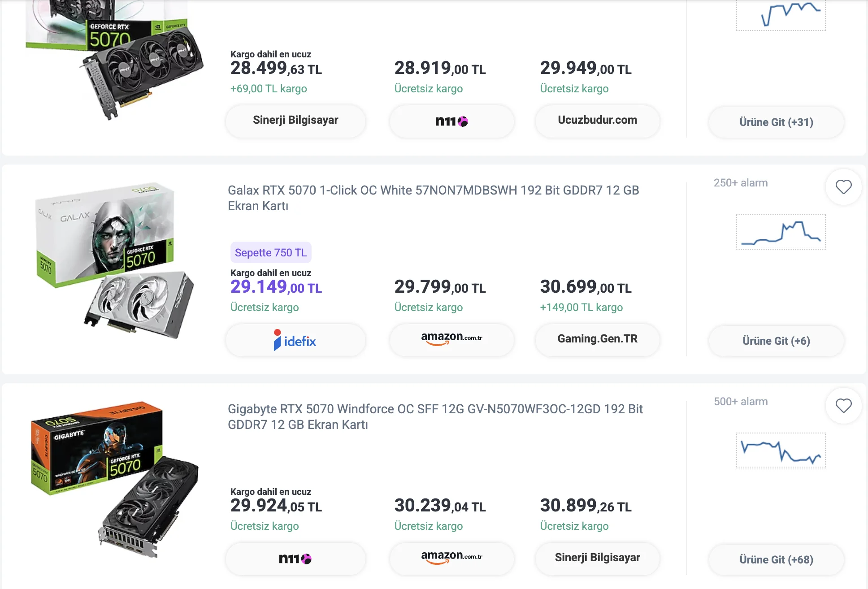View the Galax card price history chart
The height and width of the screenshot is (589, 868).
coord(781,232)
